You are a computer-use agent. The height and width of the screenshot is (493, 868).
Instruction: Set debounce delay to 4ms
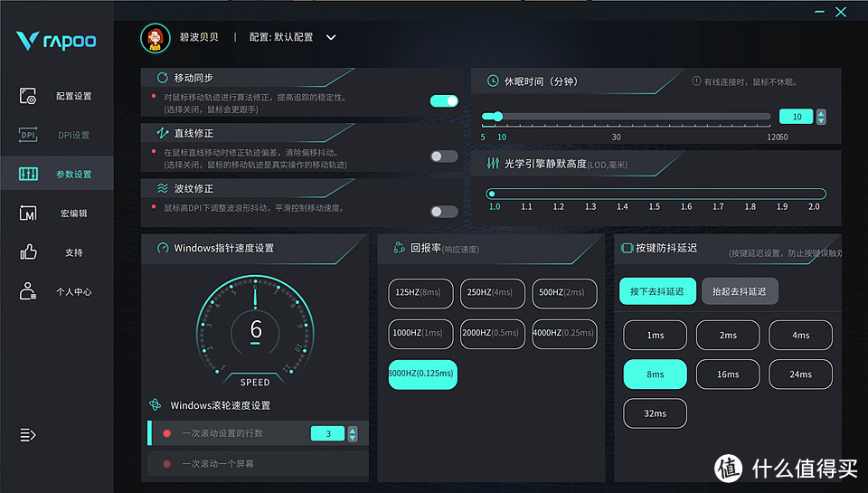(x=800, y=335)
